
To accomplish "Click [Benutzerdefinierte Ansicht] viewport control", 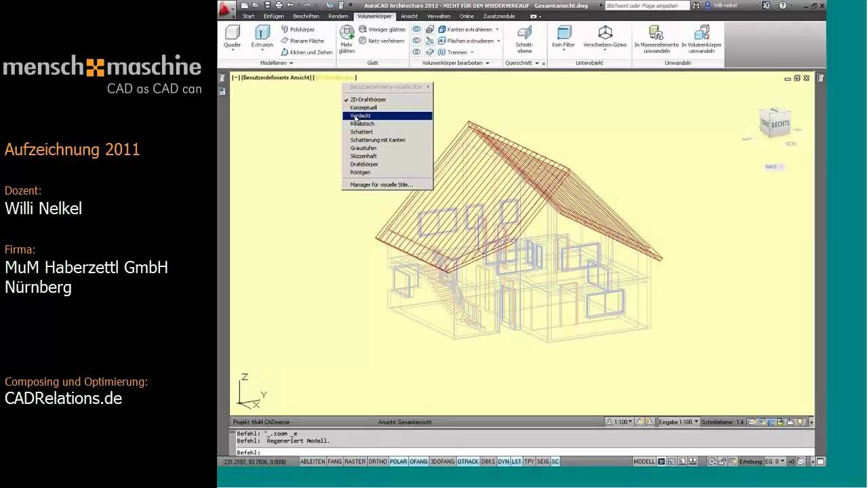I will point(277,78).
